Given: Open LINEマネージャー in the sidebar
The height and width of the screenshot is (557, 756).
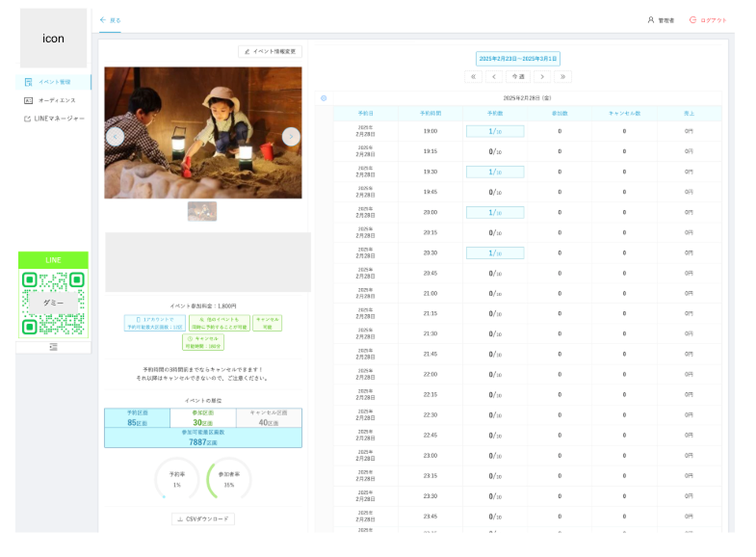Looking at the screenshot, I should click(54, 119).
